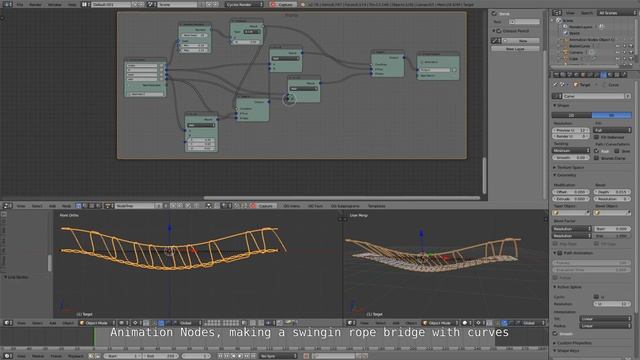Image resolution: width=640 pixels, height=360 pixels.
Task: Toggle Grease Pencil checkbox in node editor panel
Action: (499, 31)
